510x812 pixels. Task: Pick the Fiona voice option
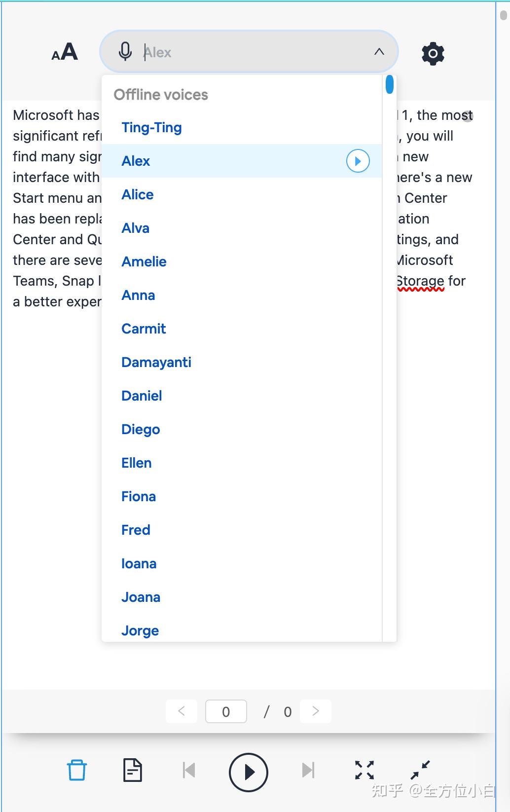[139, 497]
